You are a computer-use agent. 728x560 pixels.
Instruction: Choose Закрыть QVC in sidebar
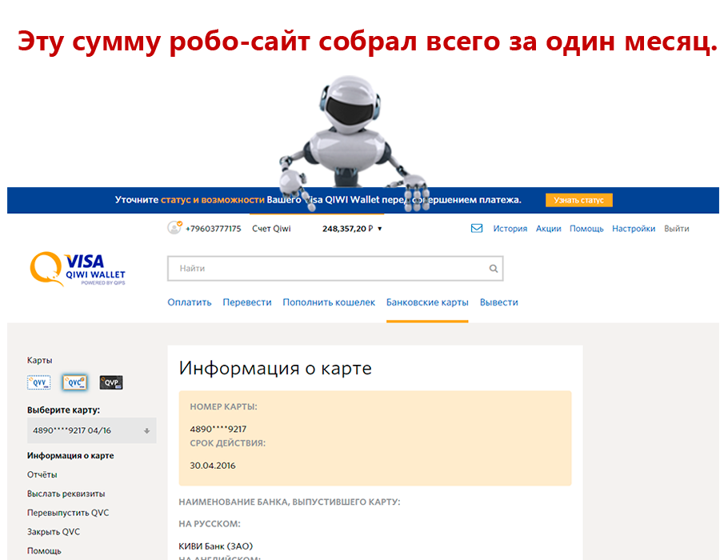pos(54,532)
